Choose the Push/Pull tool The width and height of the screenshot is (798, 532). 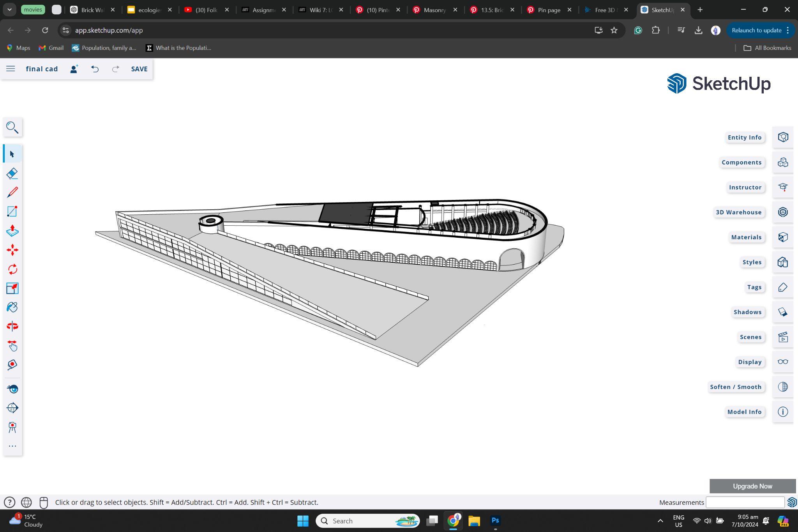[x=12, y=230]
